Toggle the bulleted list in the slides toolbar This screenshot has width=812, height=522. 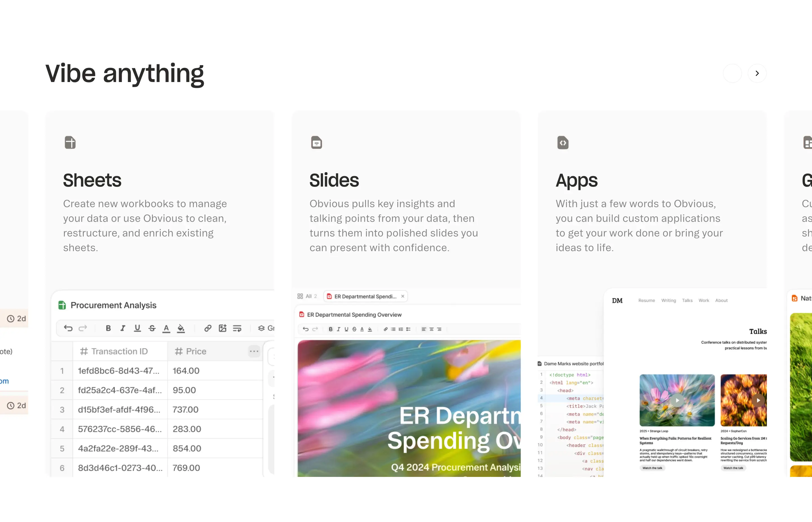pyautogui.click(x=393, y=329)
